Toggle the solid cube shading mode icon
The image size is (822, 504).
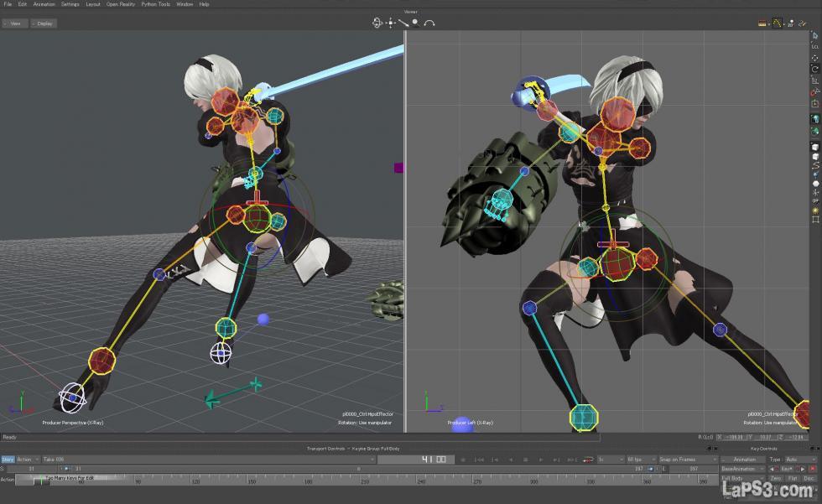coord(815,146)
